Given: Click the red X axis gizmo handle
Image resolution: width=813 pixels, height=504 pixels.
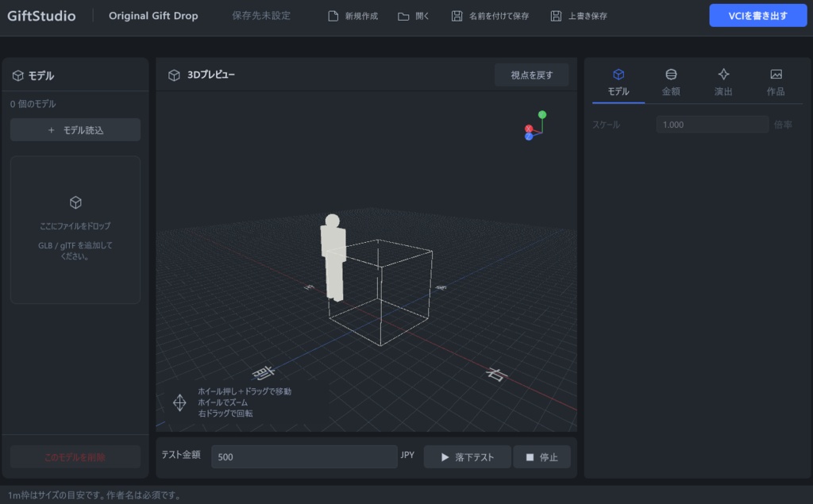Looking at the screenshot, I should (x=529, y=129).
